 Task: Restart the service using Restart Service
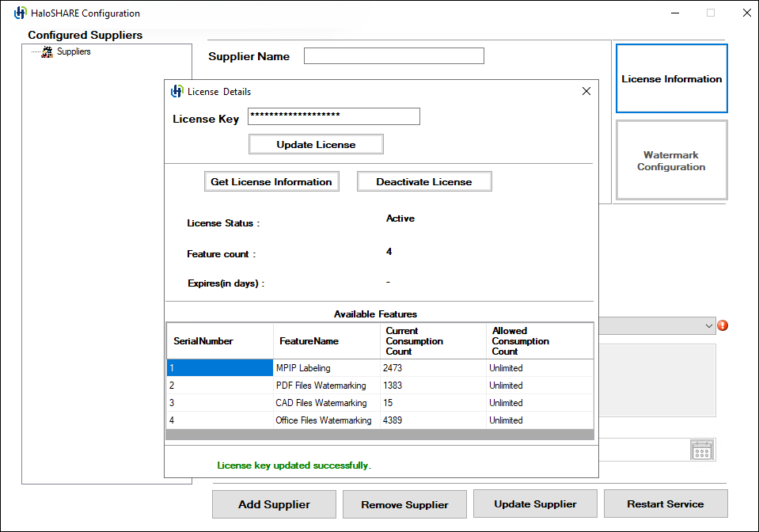click(665, 504)
